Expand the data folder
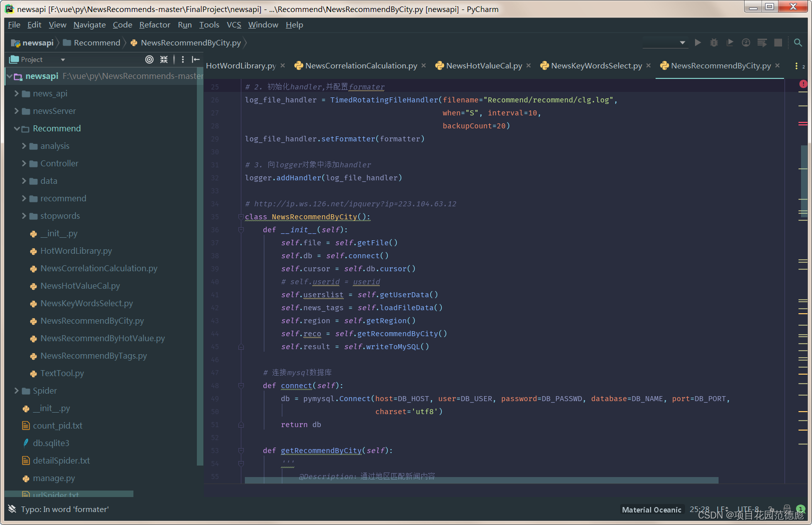The image size is (812, 525). pos(24,181)
